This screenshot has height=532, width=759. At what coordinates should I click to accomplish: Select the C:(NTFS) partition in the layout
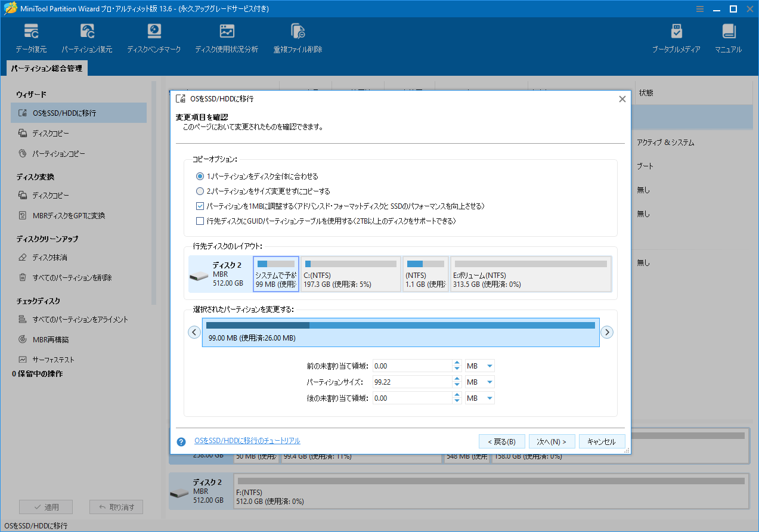tap(351, 273)
